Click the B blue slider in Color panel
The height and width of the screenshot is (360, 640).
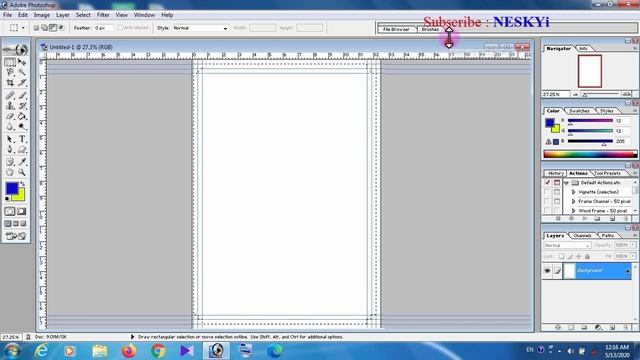click(590, 141)
